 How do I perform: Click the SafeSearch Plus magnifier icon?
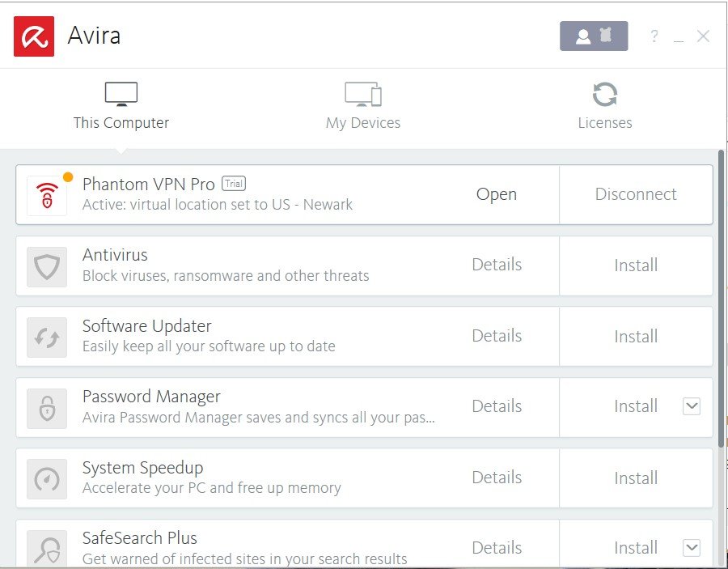47,548
